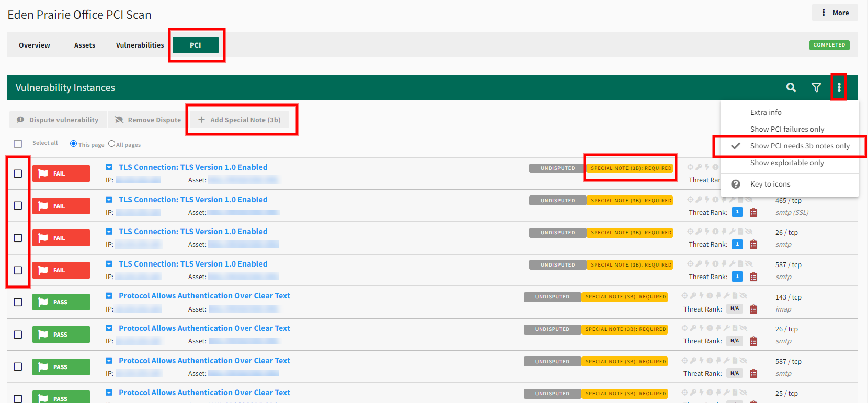Click the clipboard icon in port 143 row
868x403 pixels.
coord(753,309)
